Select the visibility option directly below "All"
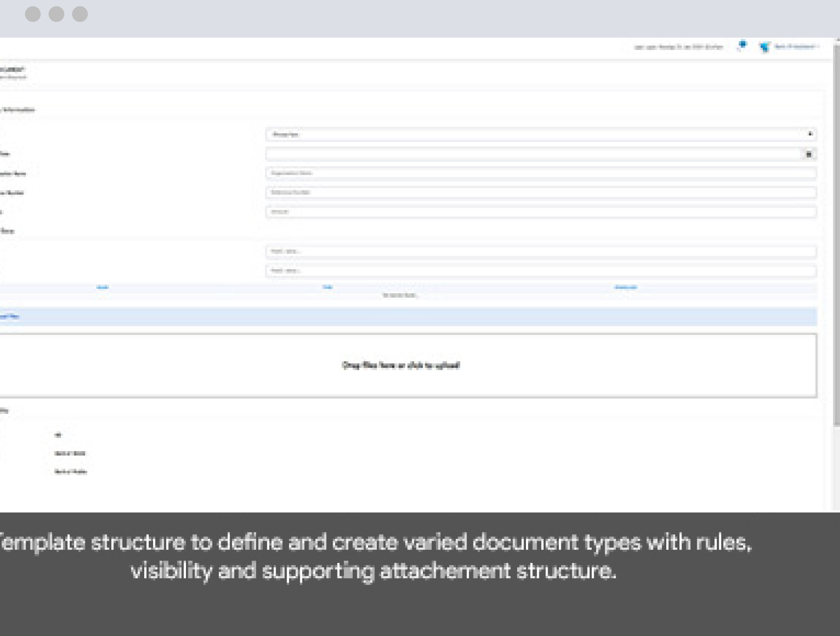The width and height of the screenshot is (840, 636). [70, 454]
